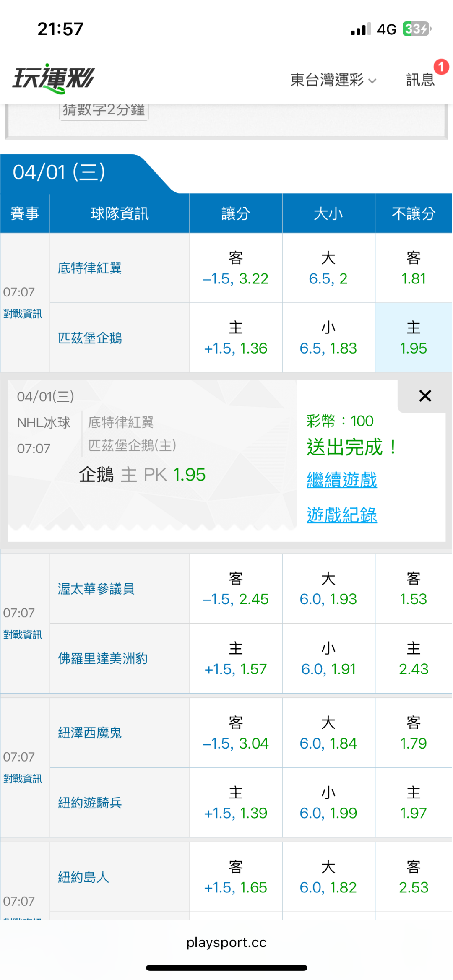Tap the playsport.cc address bar
This screenshot has height=980, width=453.
point(226,942)
